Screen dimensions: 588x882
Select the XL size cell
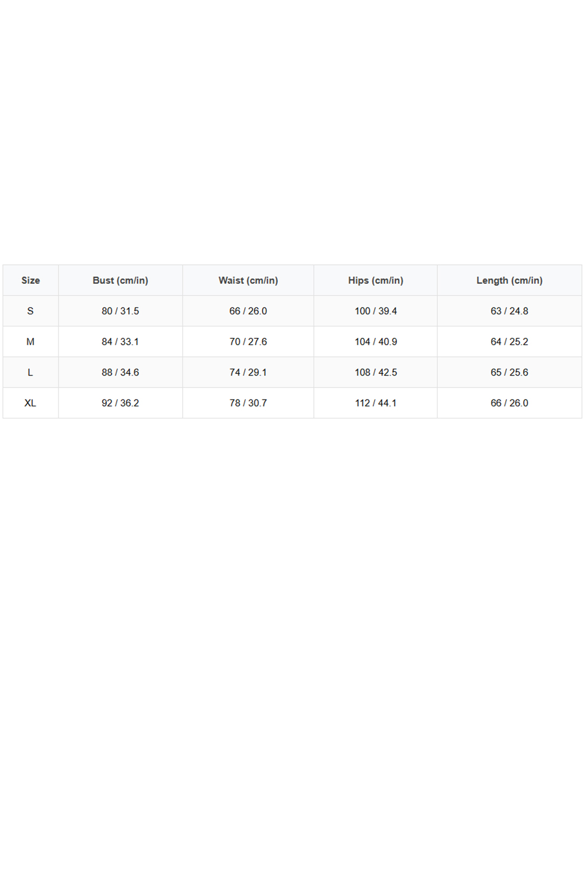(x=31, y=403)
